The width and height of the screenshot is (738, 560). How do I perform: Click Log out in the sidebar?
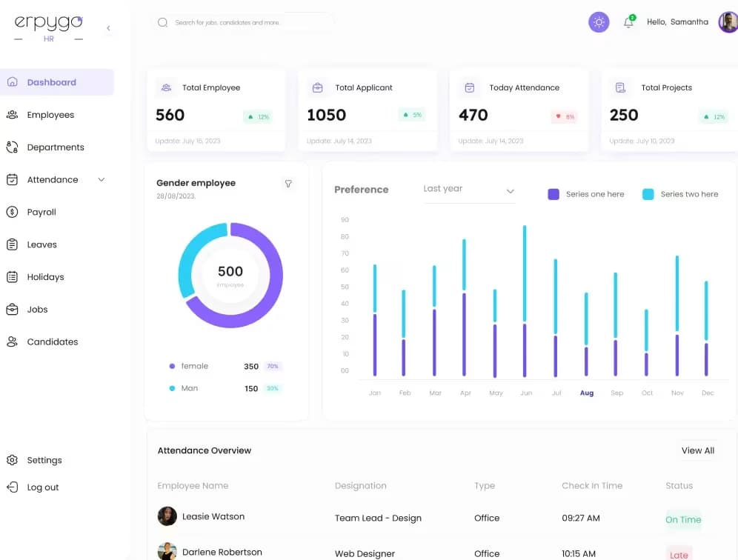42,487
